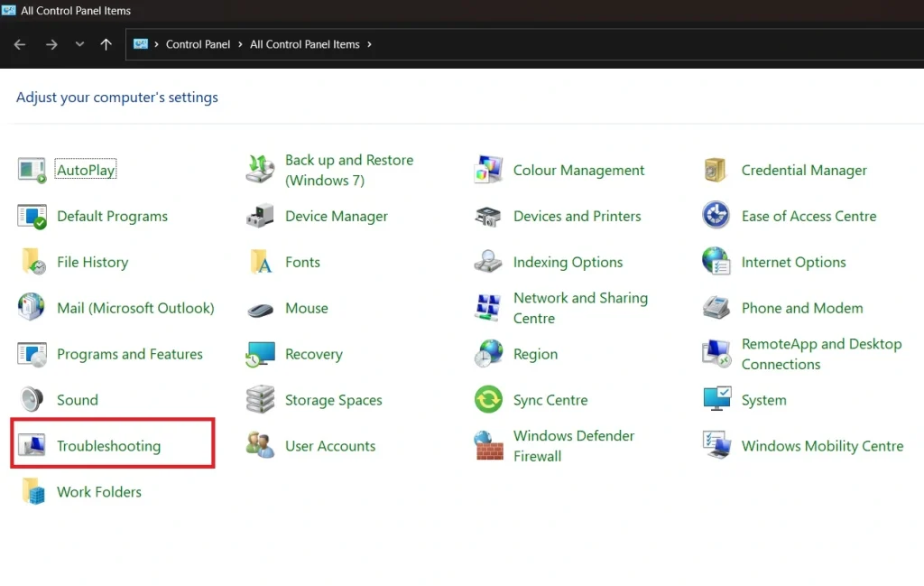
Task: Click the Sync Centre green icon
Action: [488, 400]
